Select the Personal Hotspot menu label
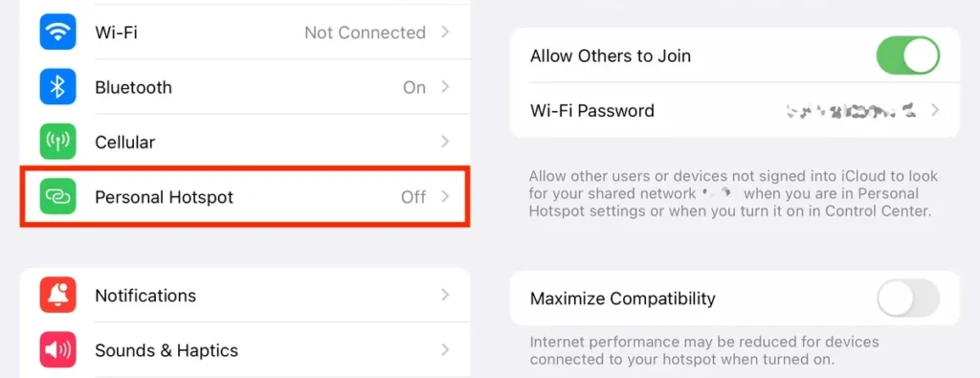This screenshot has width=980, height=378. pos(164,197)
